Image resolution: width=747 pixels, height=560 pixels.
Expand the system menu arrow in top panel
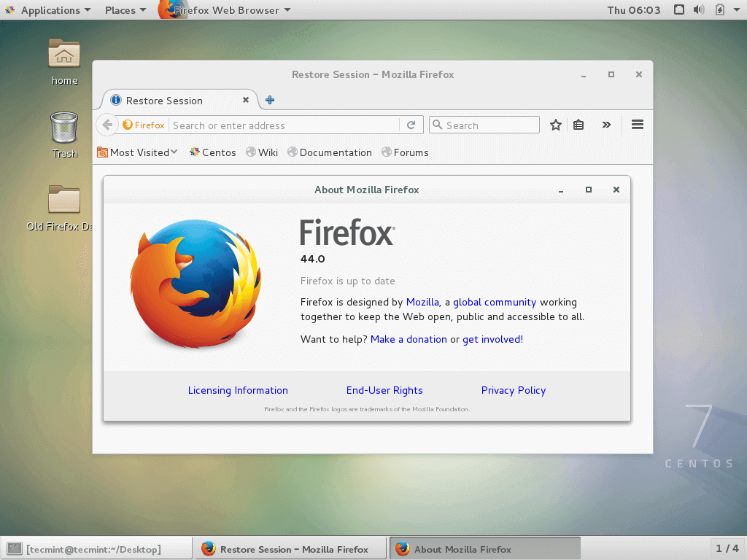coord(737,10)
